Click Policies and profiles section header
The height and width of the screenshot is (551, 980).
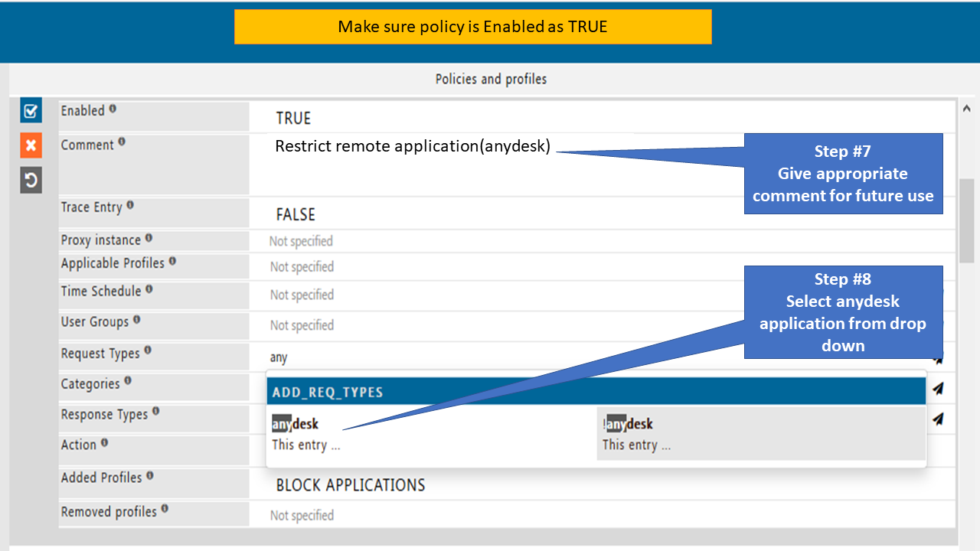(491, 79)
